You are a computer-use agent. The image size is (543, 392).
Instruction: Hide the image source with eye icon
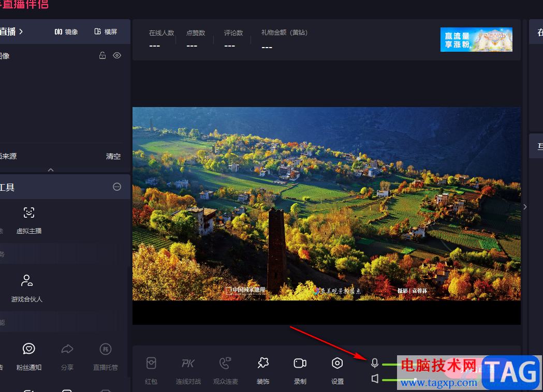tap(117, 55)
